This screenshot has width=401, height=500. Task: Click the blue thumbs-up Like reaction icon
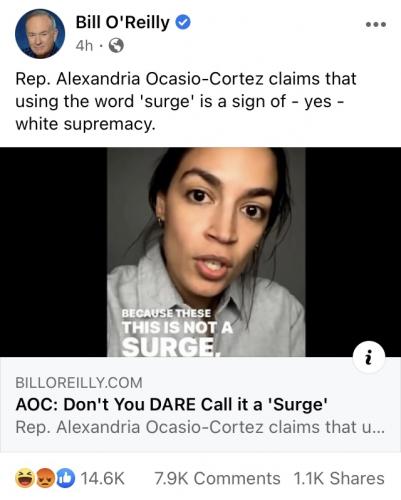[x=65, y=478]
